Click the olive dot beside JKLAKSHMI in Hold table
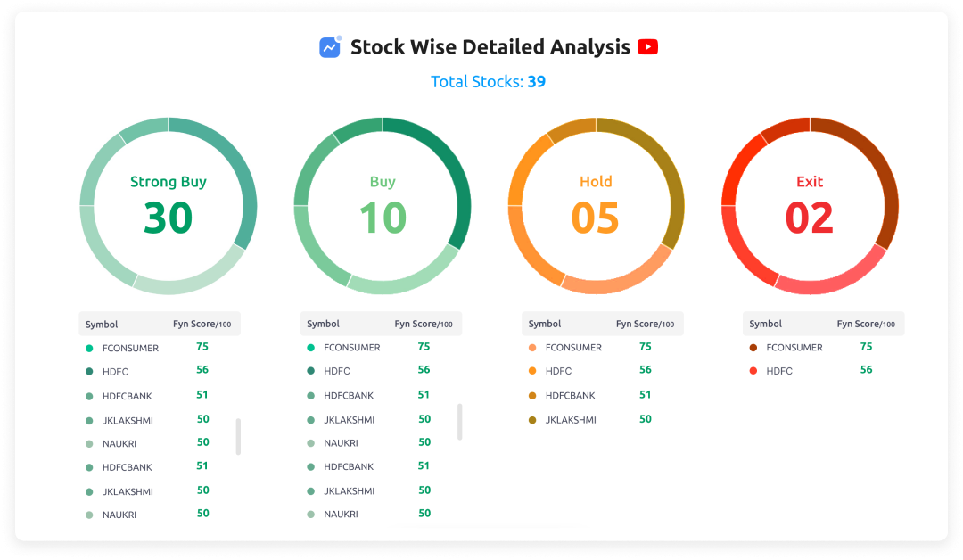This screenshot has width=963, height=560. pos(532,420)
